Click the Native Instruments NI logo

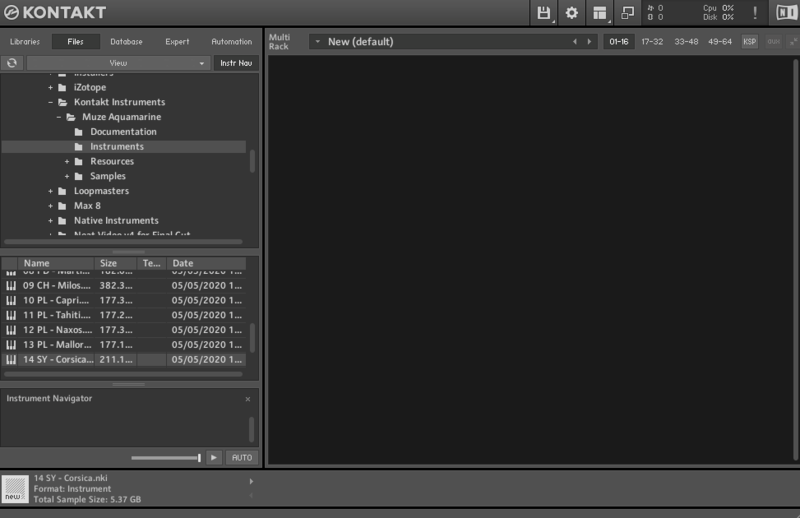pyautogui.click(x=785, y=13)
